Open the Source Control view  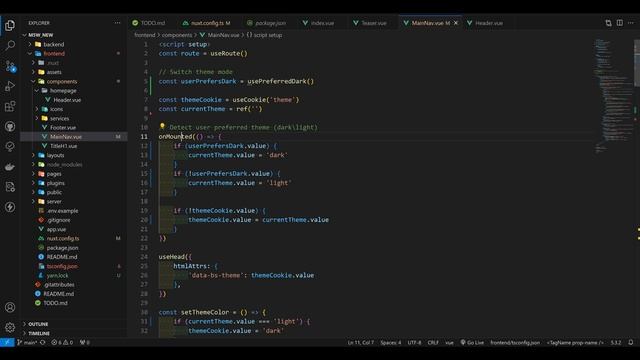point(10,66)
